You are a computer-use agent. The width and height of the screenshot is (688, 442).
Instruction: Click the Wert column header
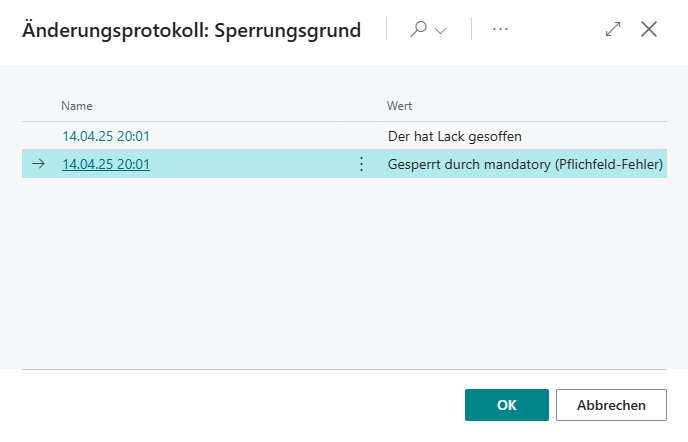pyautogui.click(x=400, y=106)
